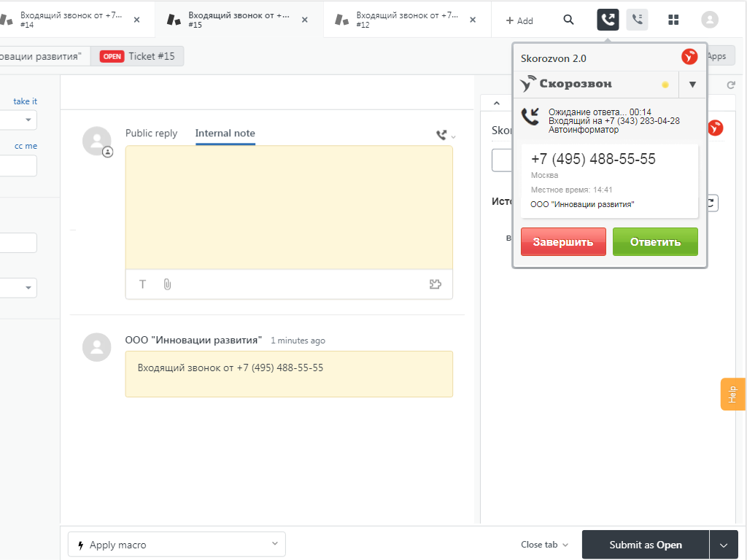Image resolution: width=747 pixels, height=560 pixels.
Task: Attach a file with paperclip icon
Action: [167, 284]
